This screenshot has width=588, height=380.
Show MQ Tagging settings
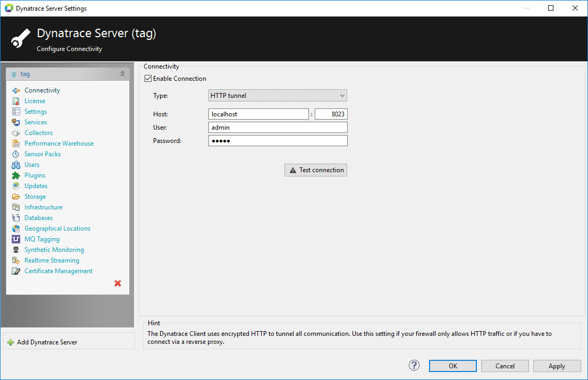(42, 239)
